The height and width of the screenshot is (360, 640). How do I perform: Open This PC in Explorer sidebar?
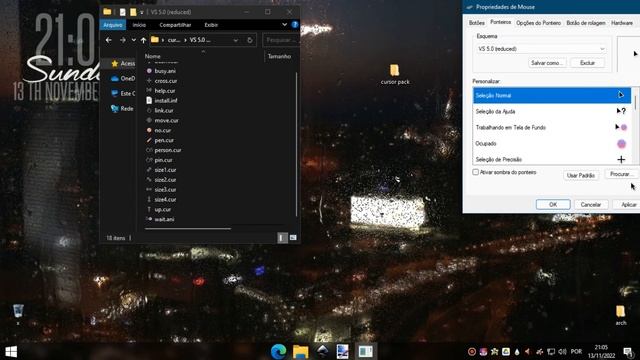[x=122, y=93]
